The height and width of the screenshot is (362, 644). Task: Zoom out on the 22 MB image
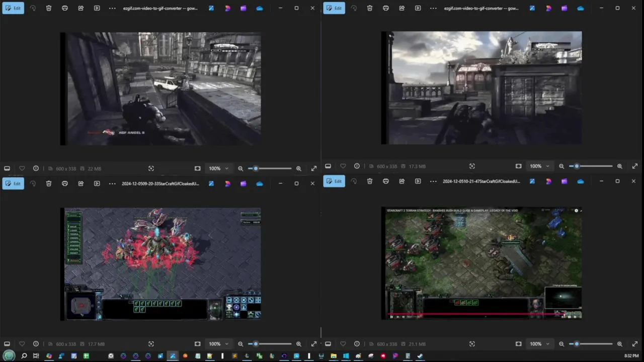(x=240, y=168)
